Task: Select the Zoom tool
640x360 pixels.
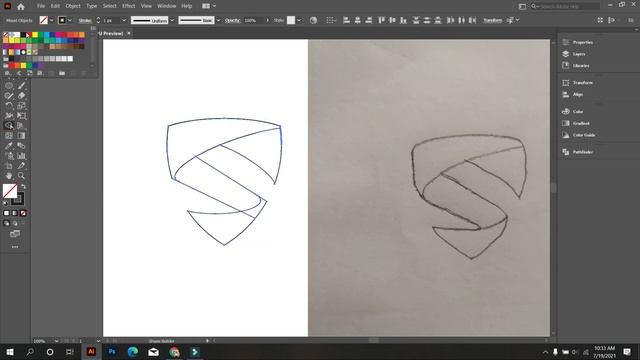Action: pyautogui.click(x=22, y=176)
